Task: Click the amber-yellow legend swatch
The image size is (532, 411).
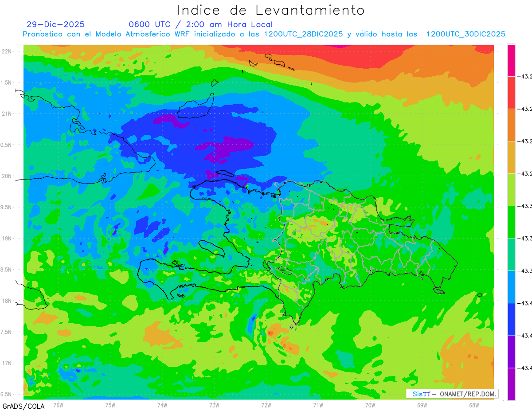Action: point(511,157)
